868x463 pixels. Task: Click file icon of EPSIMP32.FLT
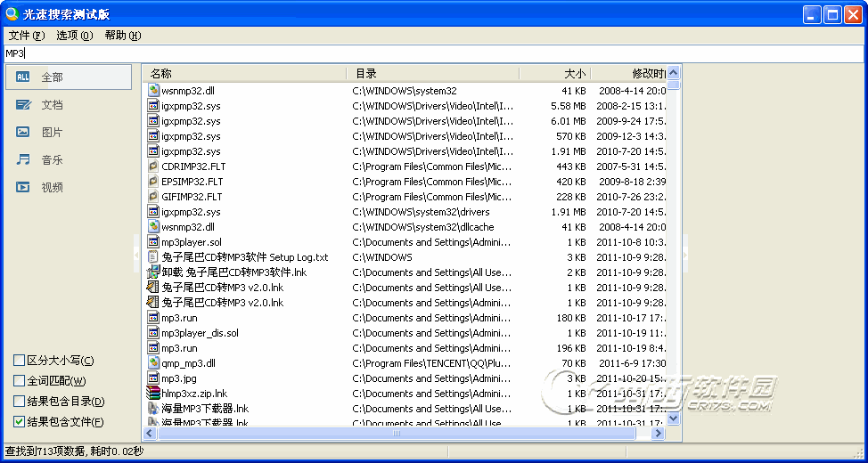click(153, 181)
